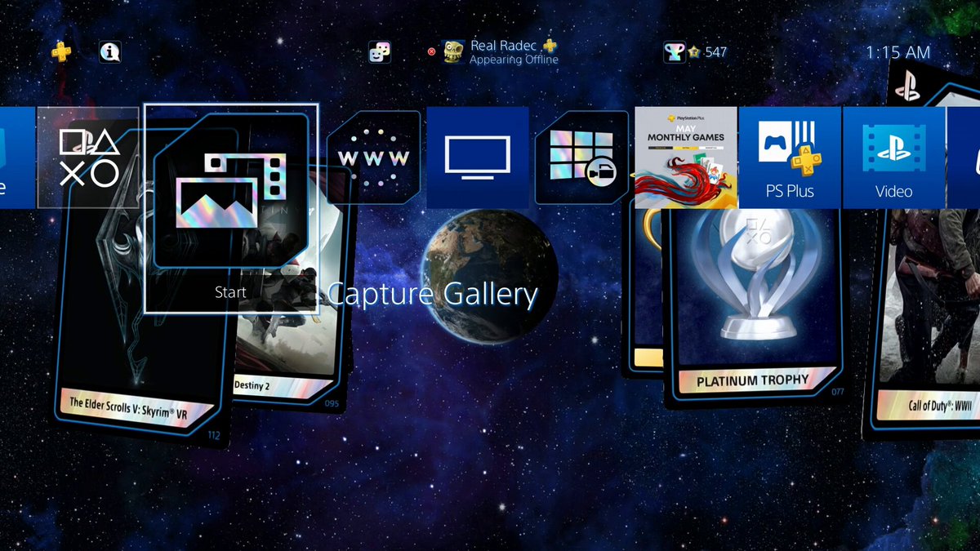Open the May Monthly Games tile
The width and height of the screenshot is (980, 551).
point(686,158)
